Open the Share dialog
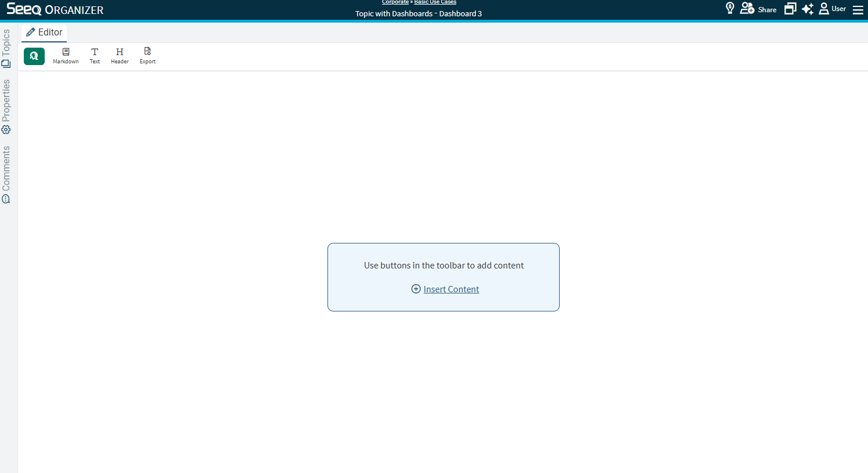The image size is (868, 473). click(758, 9)
